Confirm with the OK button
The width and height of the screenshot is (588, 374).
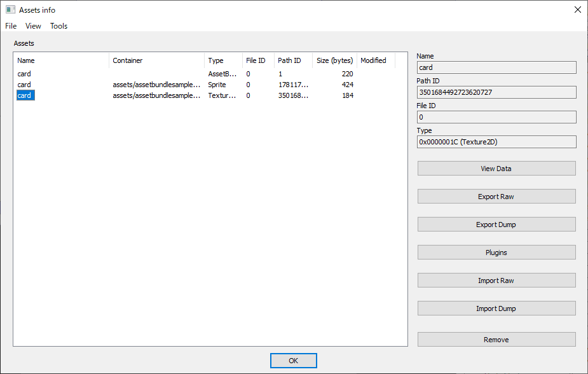tap(293, 361)
